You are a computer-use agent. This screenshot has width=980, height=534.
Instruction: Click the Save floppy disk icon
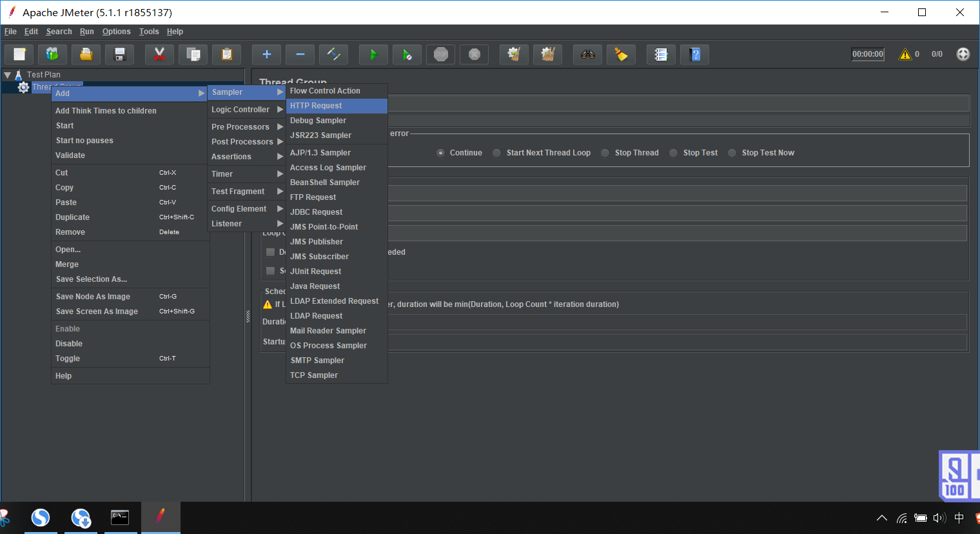click(120, 55)
